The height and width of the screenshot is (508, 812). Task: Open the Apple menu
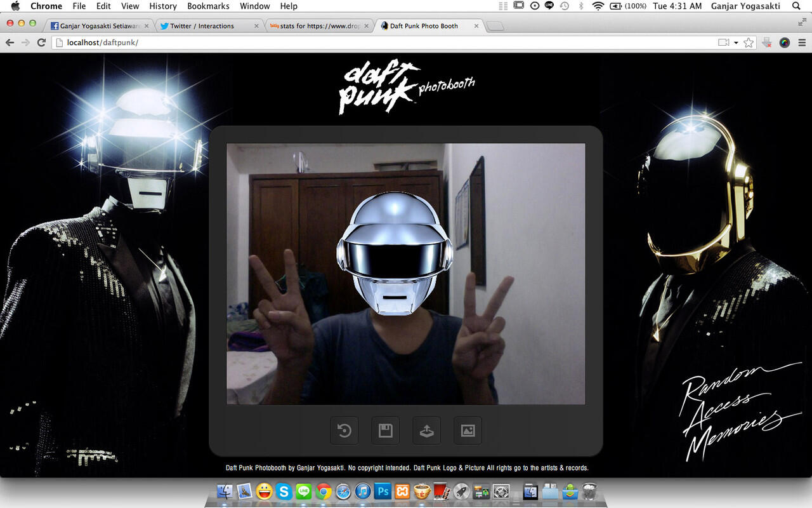(15, 6)
